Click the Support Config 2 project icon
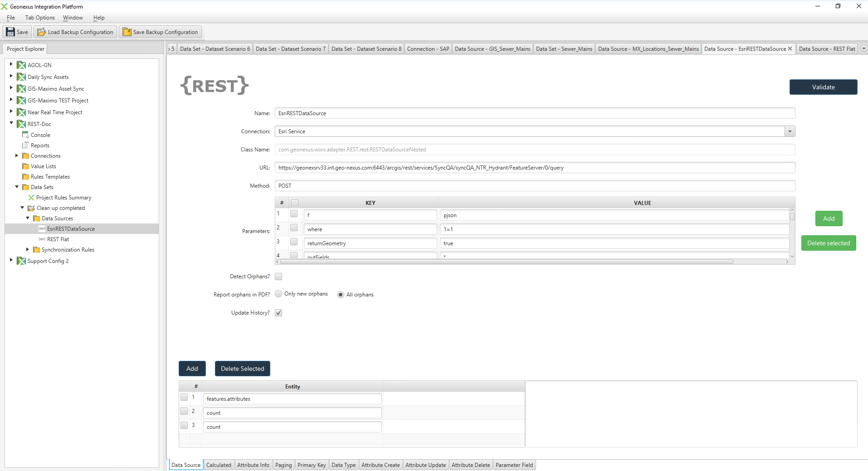Image resolution: width=868 pixels, height=471 pixels. 21,261
